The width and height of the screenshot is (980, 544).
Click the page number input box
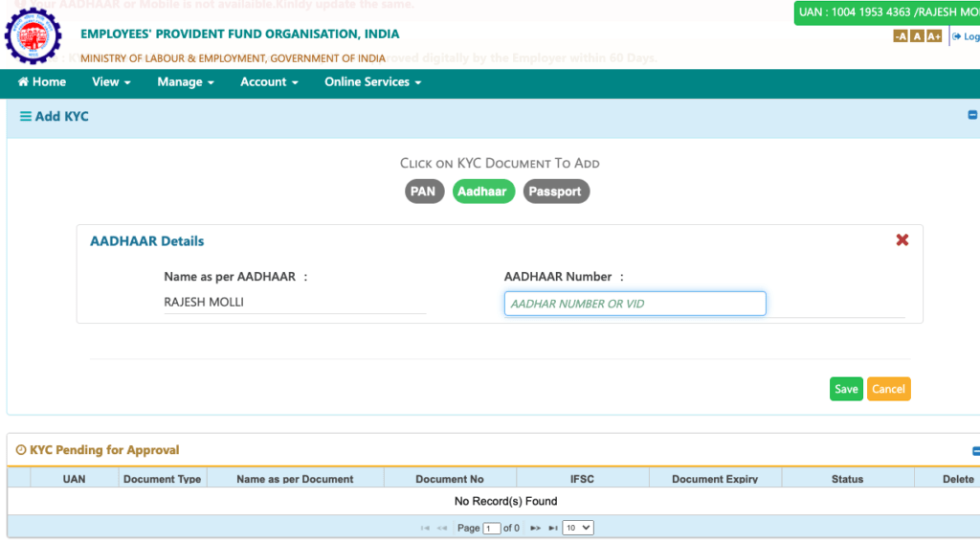coord(492,529)
